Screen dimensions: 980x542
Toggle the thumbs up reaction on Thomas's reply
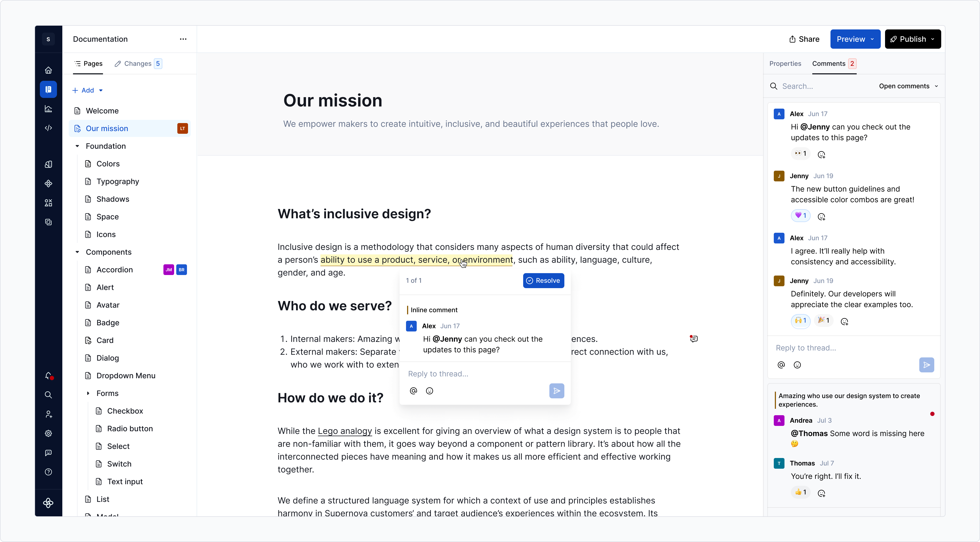pyautogui.click(x=801, y=492)
